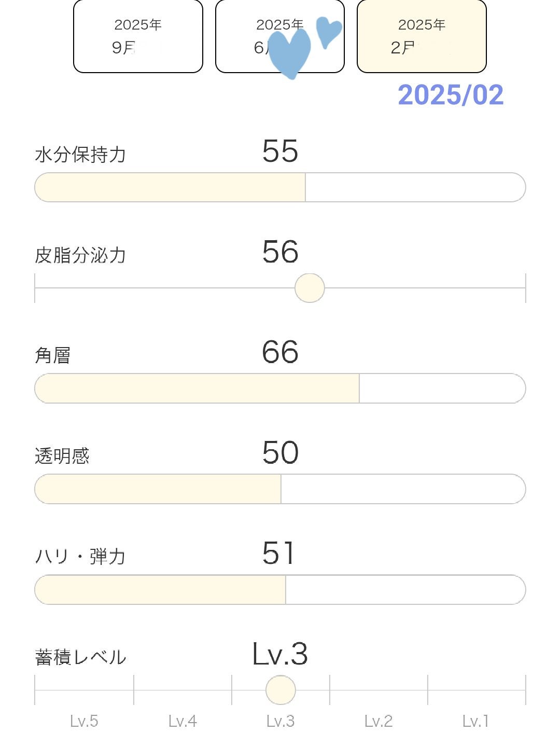Click the 水分保持力 score value 55

pyautogui.click(x=280, y=151)
